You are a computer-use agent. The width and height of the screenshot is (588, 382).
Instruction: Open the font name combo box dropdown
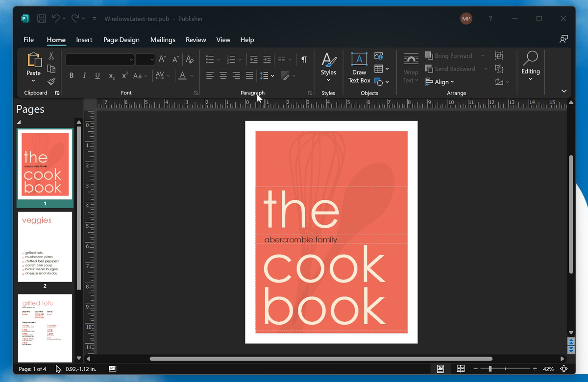[131, 60]
